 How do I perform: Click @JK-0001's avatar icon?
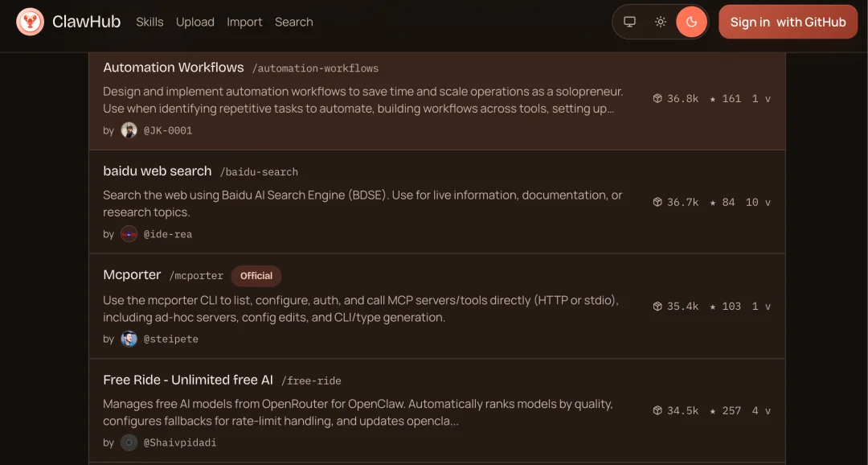point(129,130)
